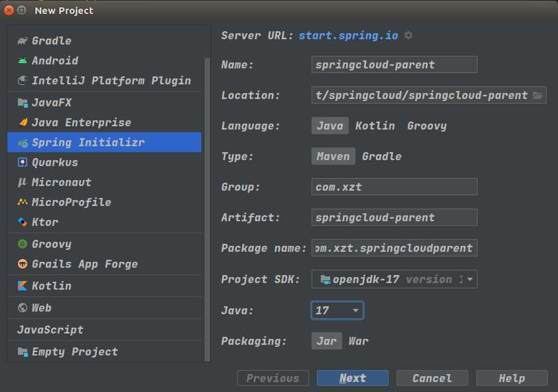Choose Gradle as project type
The width and height of the screenshot is (558, 392).
pos(381,156)
